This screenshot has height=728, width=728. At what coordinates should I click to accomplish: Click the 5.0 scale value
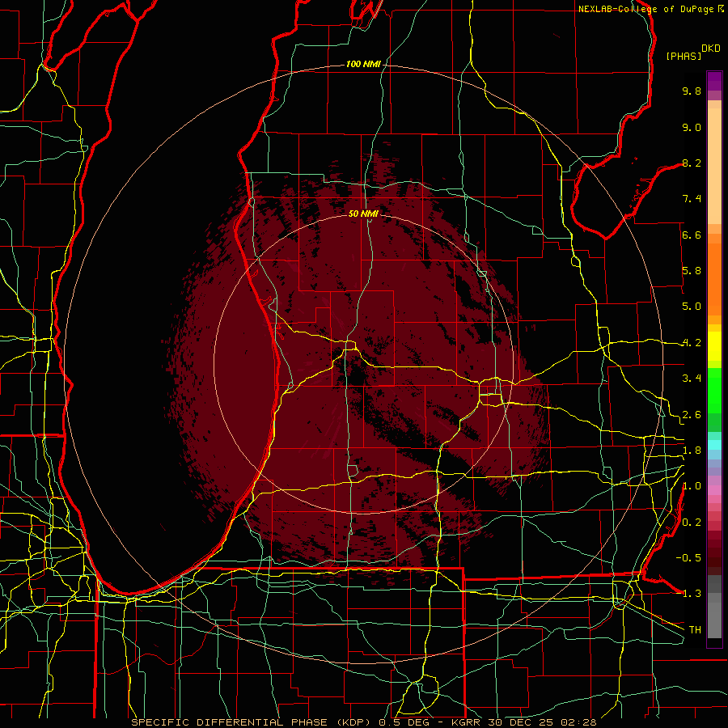692,307
